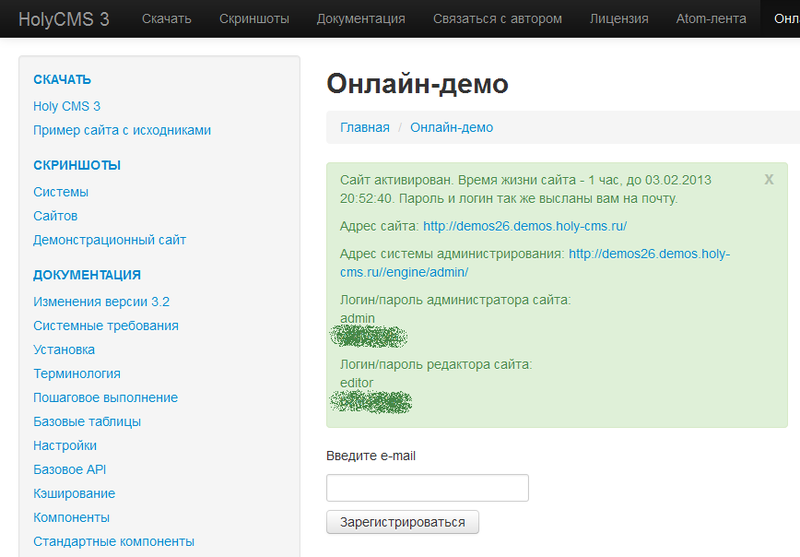Open Терминология documentation link
This screenshot has height=557, width=800.
coord(77,373)
